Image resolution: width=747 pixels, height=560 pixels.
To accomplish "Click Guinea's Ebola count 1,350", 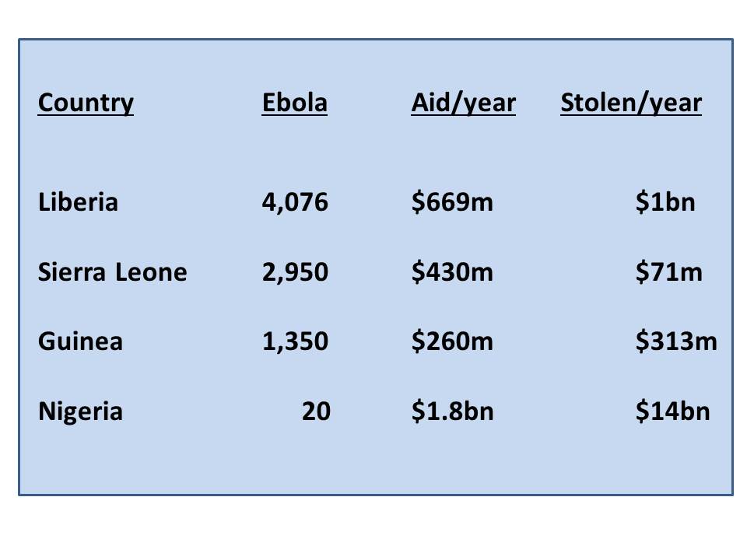I will tap(295, 342).
